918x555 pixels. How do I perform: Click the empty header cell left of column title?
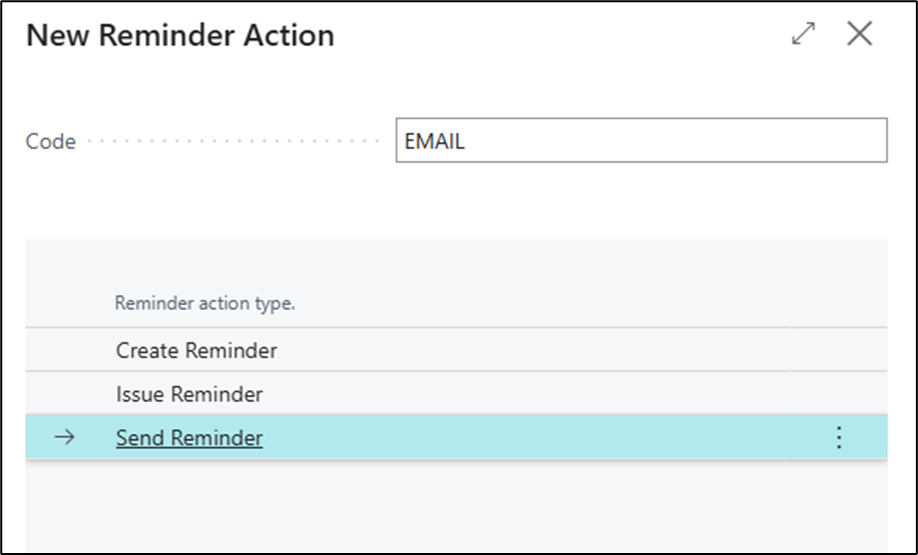(x=64, y=303)
